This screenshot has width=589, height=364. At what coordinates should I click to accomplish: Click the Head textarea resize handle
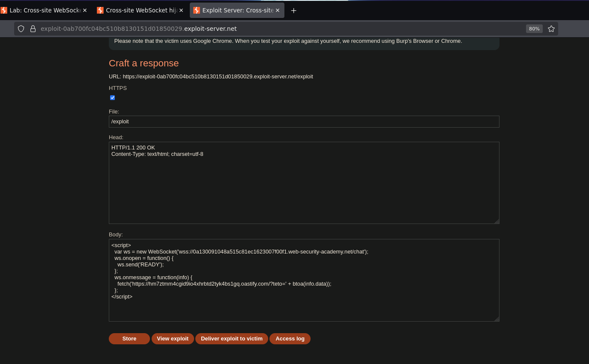[x=496, y=221]
